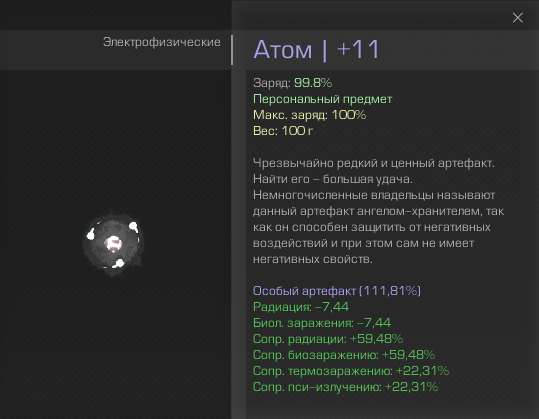Click the glowing core of the Atom icon
Viewport: 539px width, 419px height.
click(113, 243)
